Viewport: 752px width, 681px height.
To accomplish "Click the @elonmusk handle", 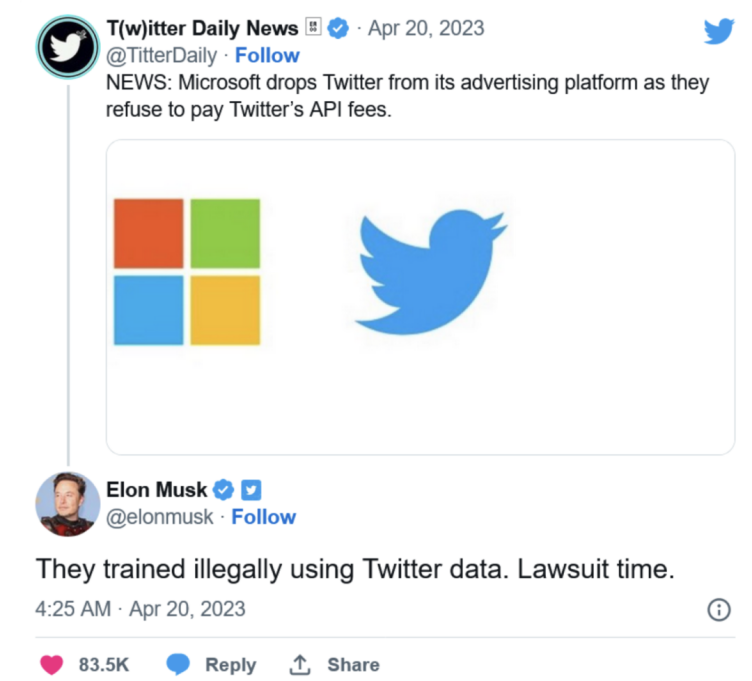I will pos(159,517).
